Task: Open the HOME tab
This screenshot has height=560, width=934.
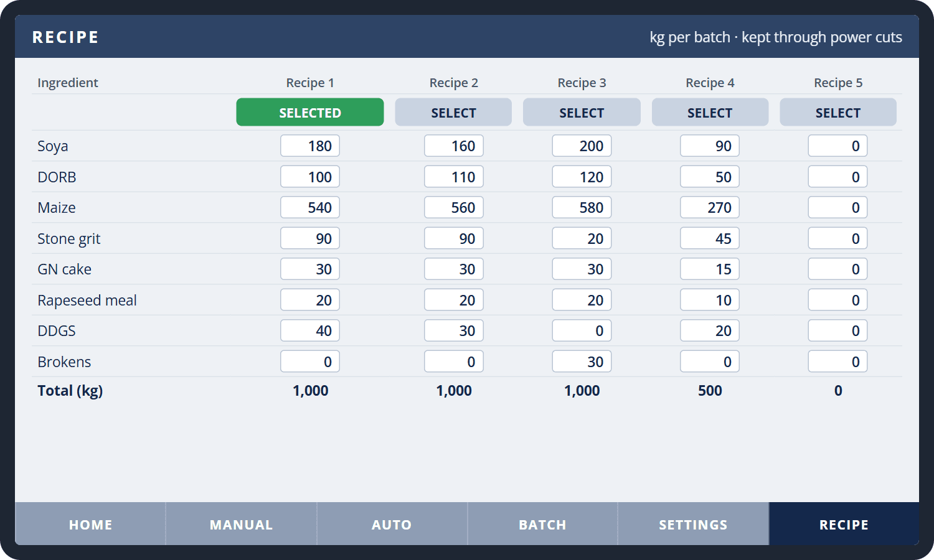Action: (x=90, y=524)
